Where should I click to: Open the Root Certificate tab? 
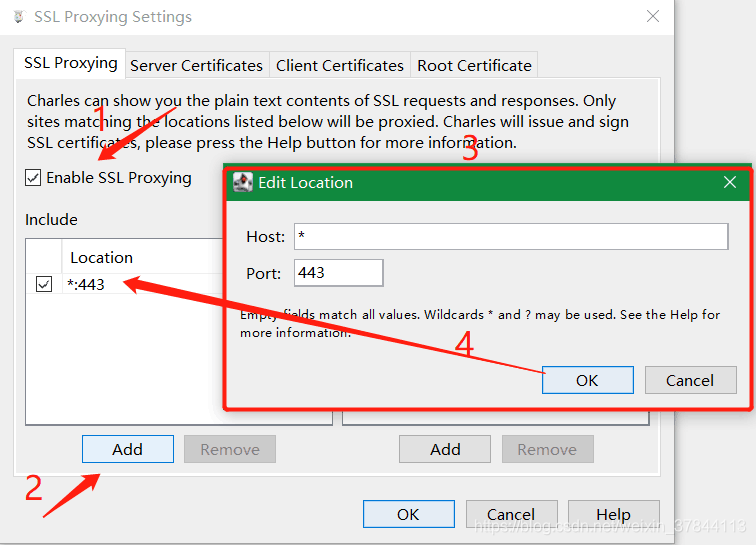pos(474,66)
